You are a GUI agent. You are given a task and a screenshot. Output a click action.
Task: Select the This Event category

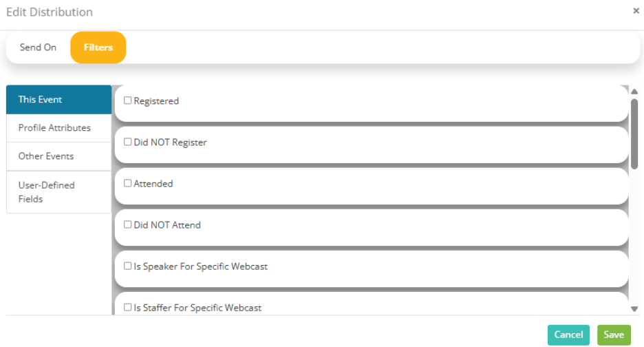click(58, 100)
